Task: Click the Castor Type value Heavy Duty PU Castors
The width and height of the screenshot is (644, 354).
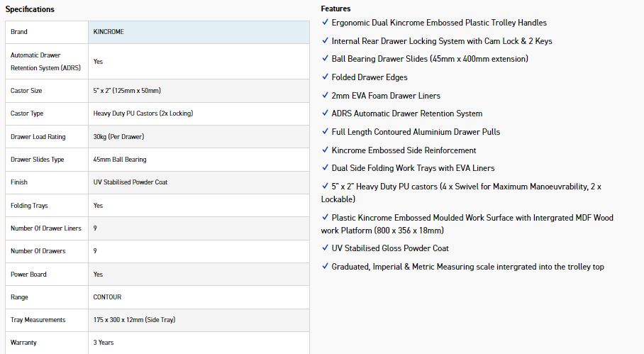Action: (143, 114)
